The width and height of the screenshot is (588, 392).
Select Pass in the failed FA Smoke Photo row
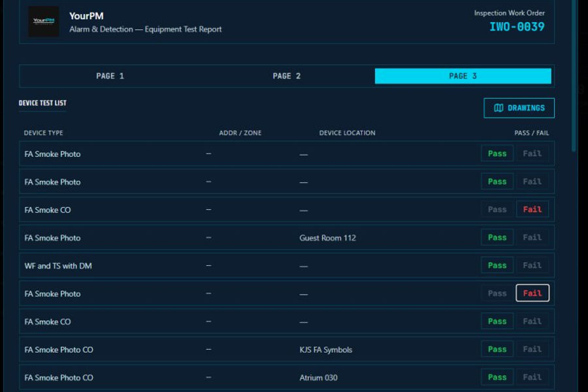pyautogui.click(x=497, y=293)
